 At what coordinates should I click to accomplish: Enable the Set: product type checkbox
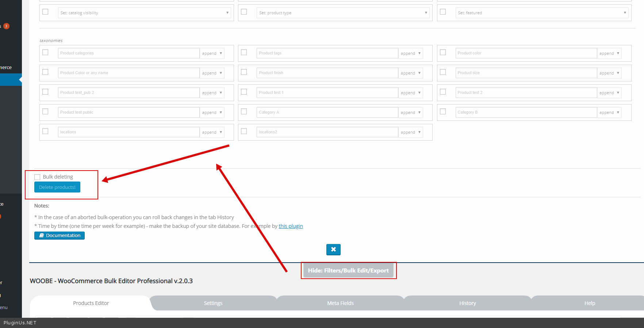click(x=244, y=12)
